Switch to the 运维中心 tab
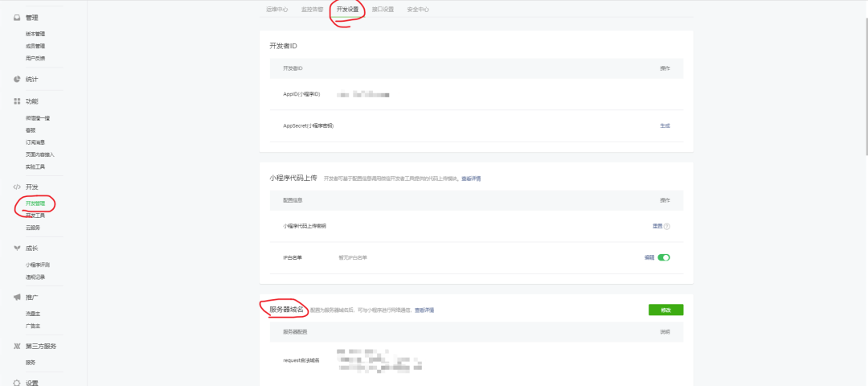868x386 pixels. pos(276,10)
